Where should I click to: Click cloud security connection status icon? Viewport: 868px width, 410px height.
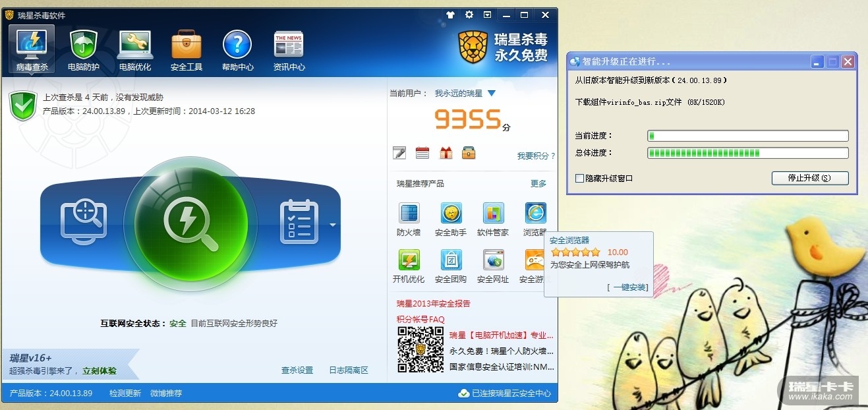pyautogui.click(x=464, y=394)
